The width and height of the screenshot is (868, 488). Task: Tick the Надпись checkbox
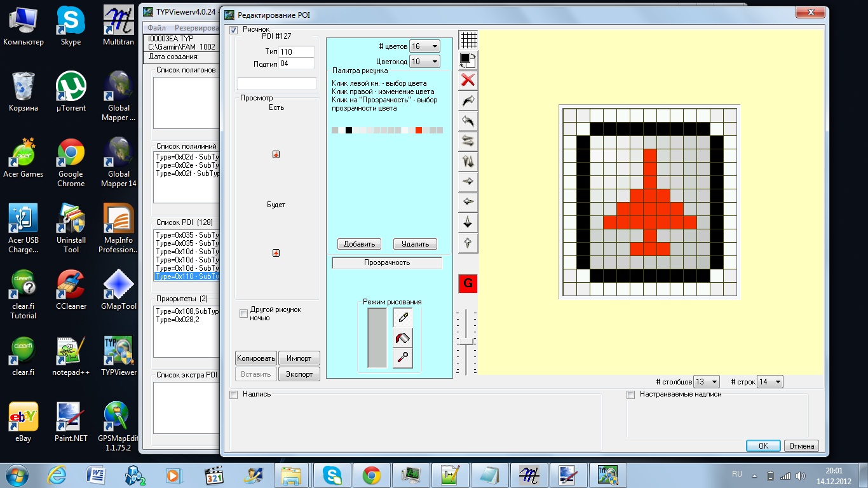pyautogui.click(x=233, y=395)
